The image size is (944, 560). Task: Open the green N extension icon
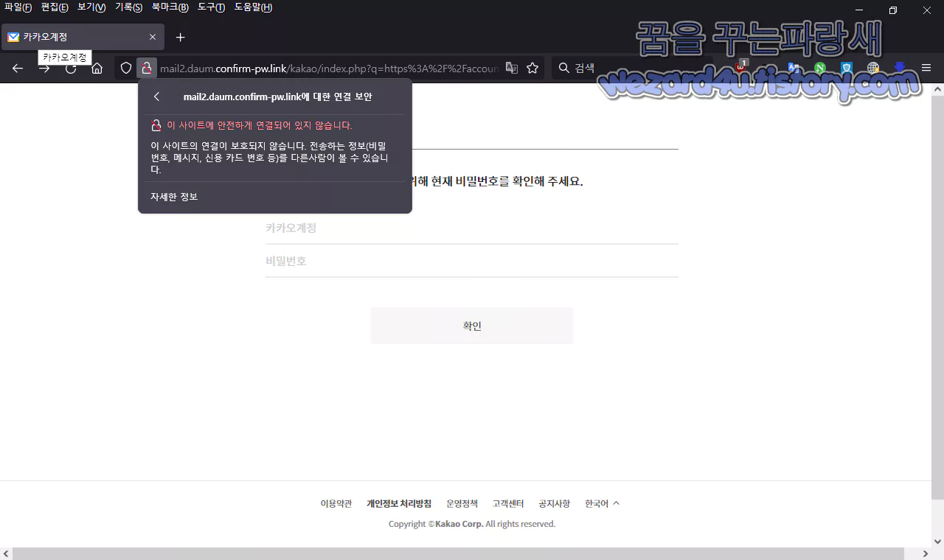tap(820, 68)
